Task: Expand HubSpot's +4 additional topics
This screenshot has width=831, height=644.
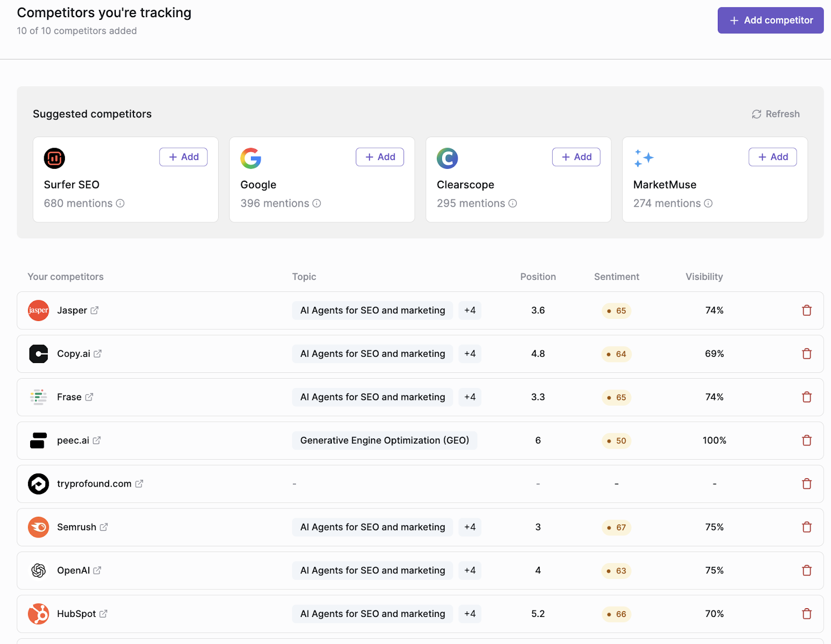Action: [470, 614]
